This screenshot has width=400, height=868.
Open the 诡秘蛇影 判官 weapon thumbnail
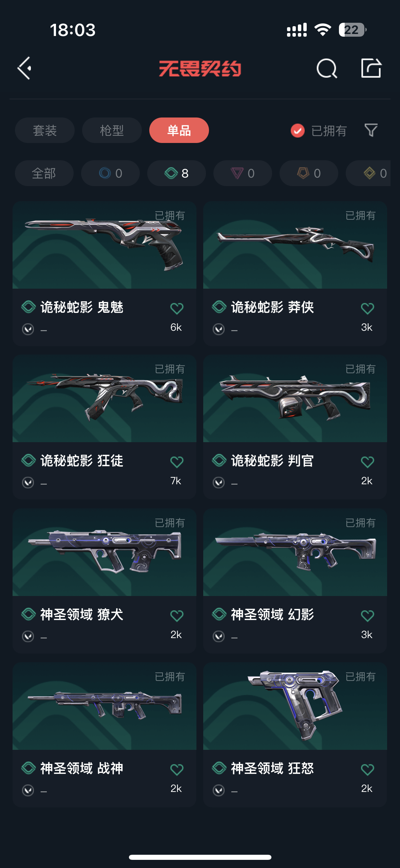click(x=295, y=398)
